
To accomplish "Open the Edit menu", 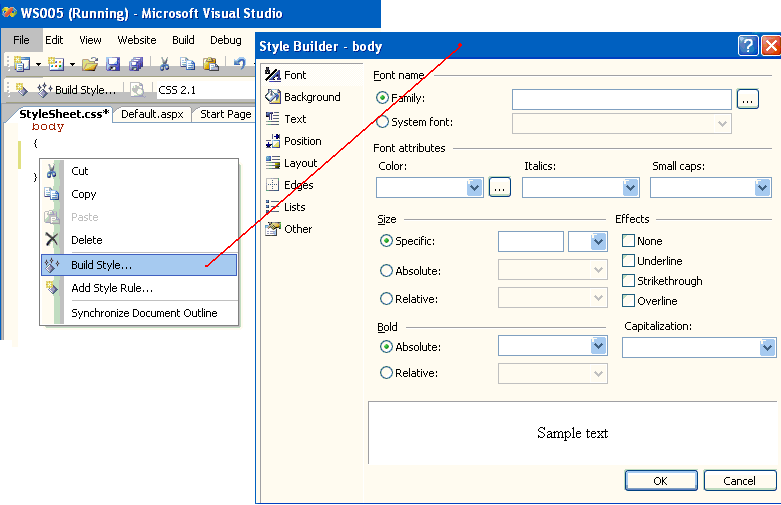I will (x=54, y=40).
